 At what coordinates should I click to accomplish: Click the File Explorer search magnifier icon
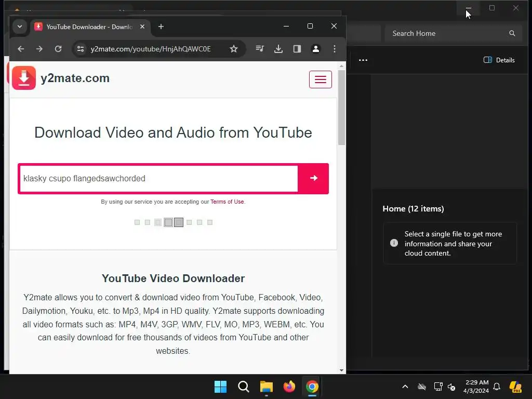tap(512, 33)
